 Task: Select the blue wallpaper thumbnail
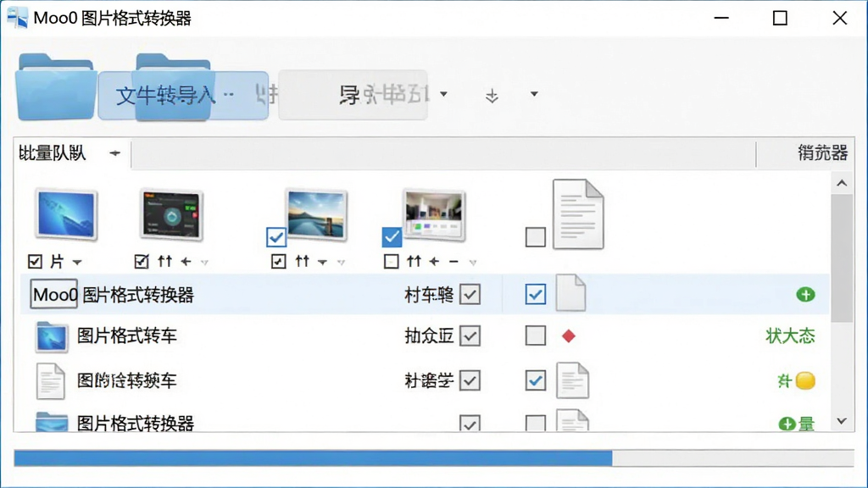click(66, 214)
